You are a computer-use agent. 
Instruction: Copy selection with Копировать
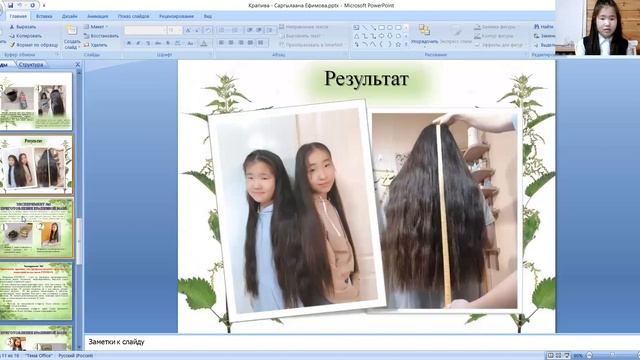(25, 36)
